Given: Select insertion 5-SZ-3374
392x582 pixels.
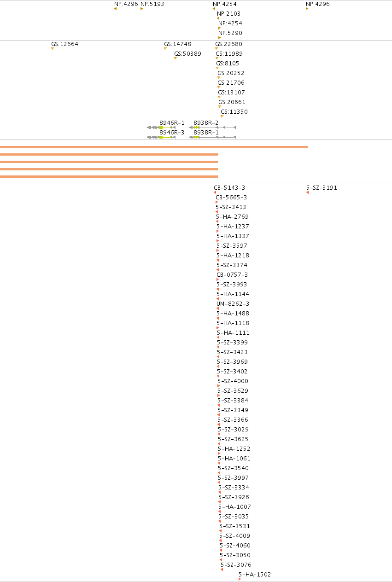Looking at the screenshot, I should click(x=232, y=265).
